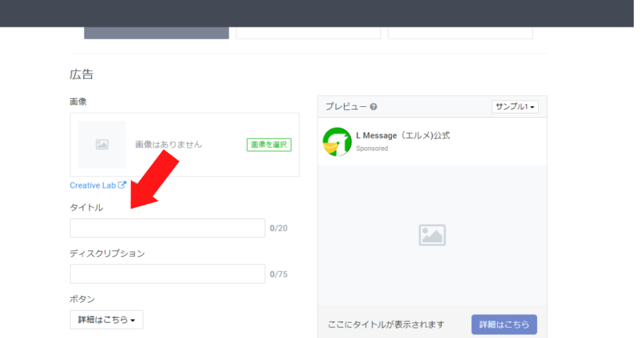This screenshot has height=338, width=644.
Task: Click the Sponsored label in preview
Action: pos(372,148)
